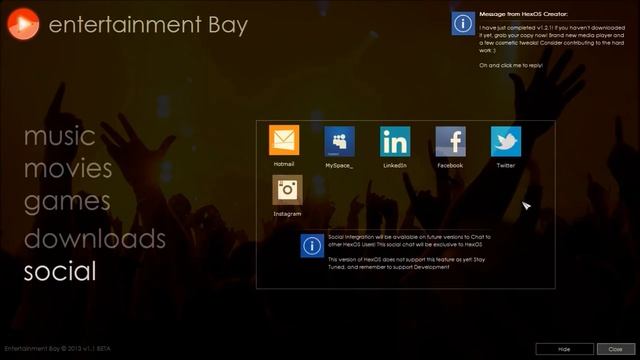
Task: Open the Hotmail icon
Action: [x=284, y=140]
